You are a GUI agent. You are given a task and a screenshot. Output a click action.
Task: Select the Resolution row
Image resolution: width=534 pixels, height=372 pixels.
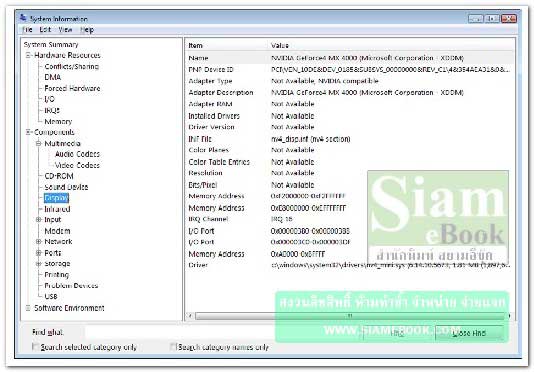(x=350, y=173)
